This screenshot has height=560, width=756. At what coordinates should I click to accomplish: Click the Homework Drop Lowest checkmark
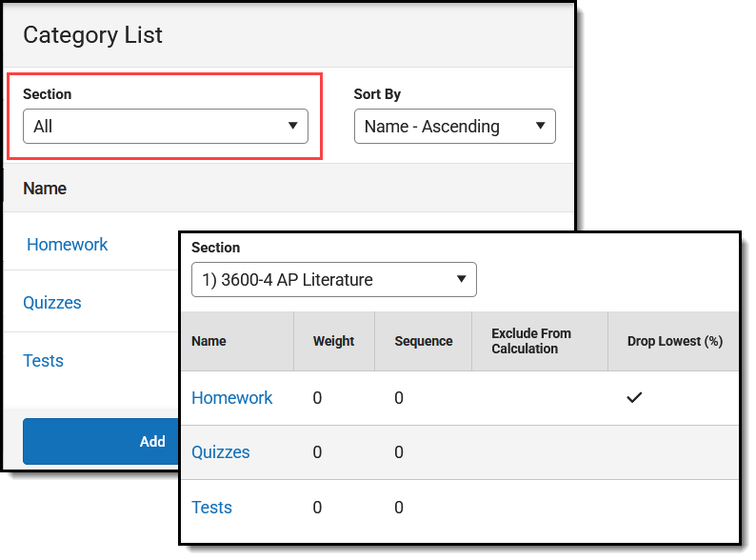634,397
